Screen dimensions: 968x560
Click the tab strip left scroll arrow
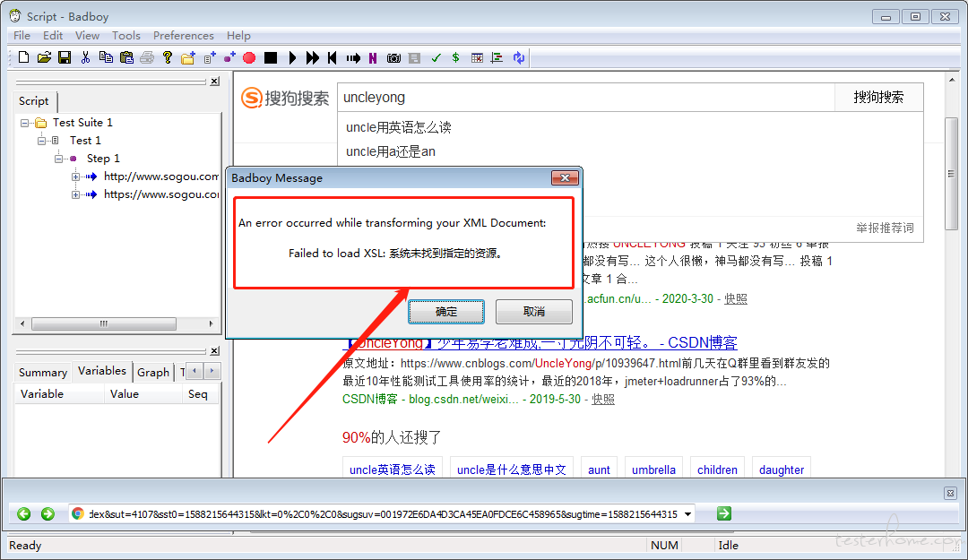click(x=194, y=371)
